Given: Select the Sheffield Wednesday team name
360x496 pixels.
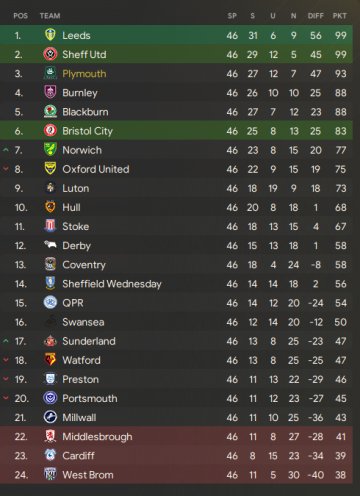Looking at the screenshot, I should (112, 284).
